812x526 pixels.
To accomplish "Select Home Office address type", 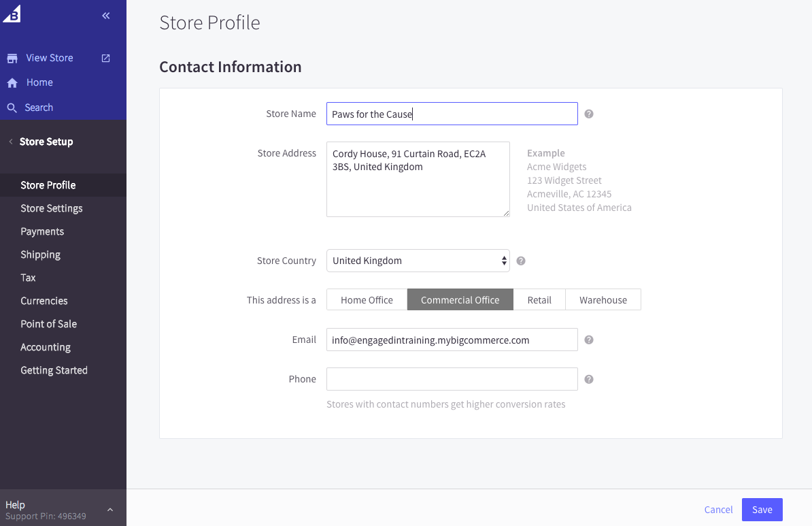I will coord(367,300).
